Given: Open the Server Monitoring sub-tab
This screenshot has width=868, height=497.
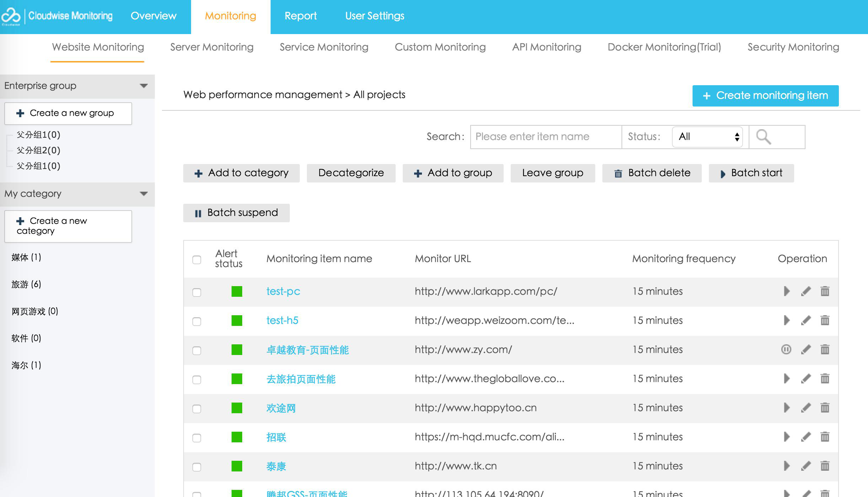Looking at the screenshot, I should click(x=212, y=47).
